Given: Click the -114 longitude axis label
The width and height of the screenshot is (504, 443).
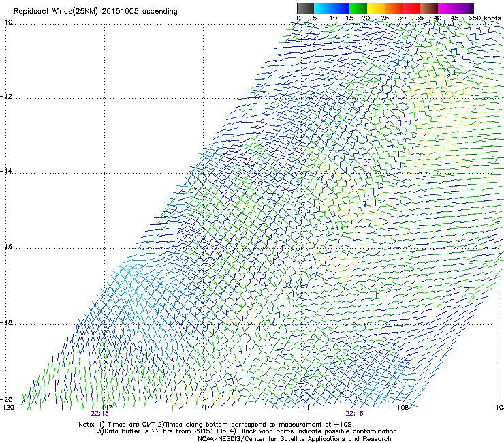Looking at the screenshot, I should click(203, 408).
